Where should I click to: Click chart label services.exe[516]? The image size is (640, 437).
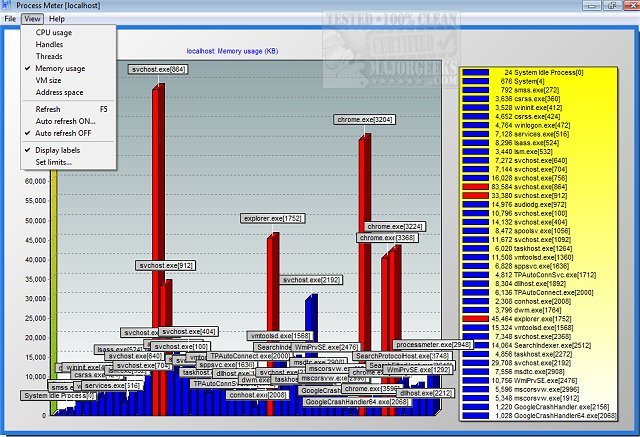[112, 386]
